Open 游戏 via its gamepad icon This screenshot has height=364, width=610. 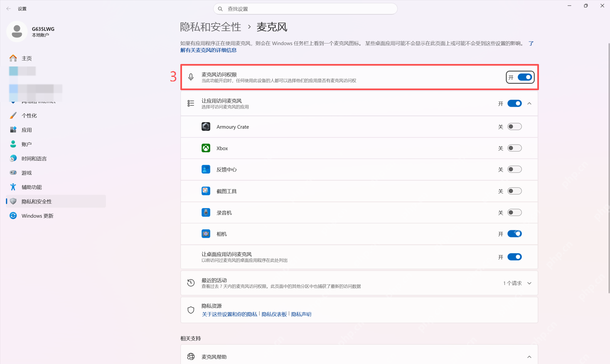pos(13,172)
